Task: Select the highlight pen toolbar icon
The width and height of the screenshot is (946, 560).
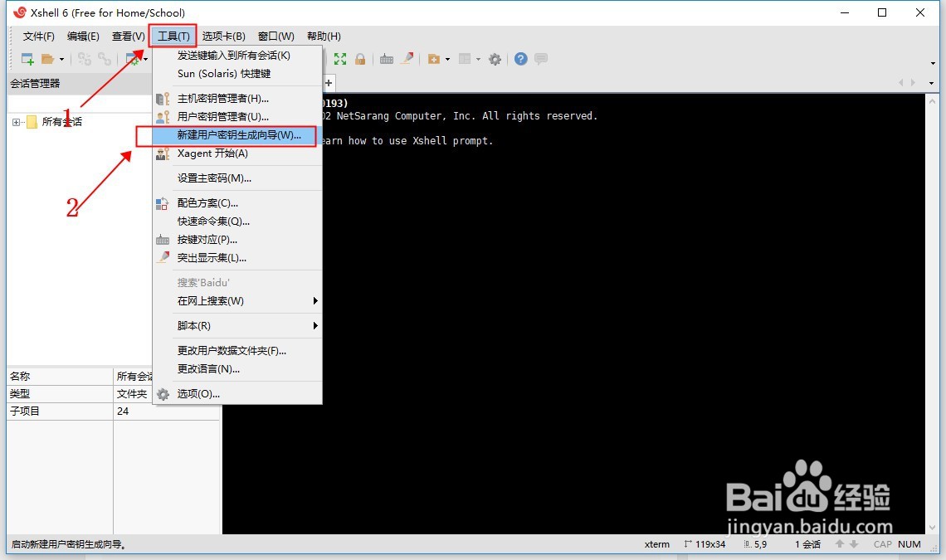Action: (x=407, y=58)
